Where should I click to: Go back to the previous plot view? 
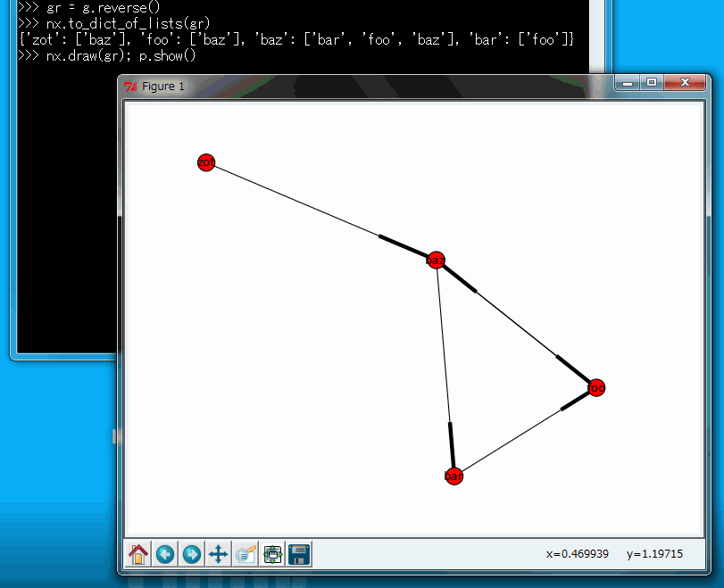pos(165,554)
